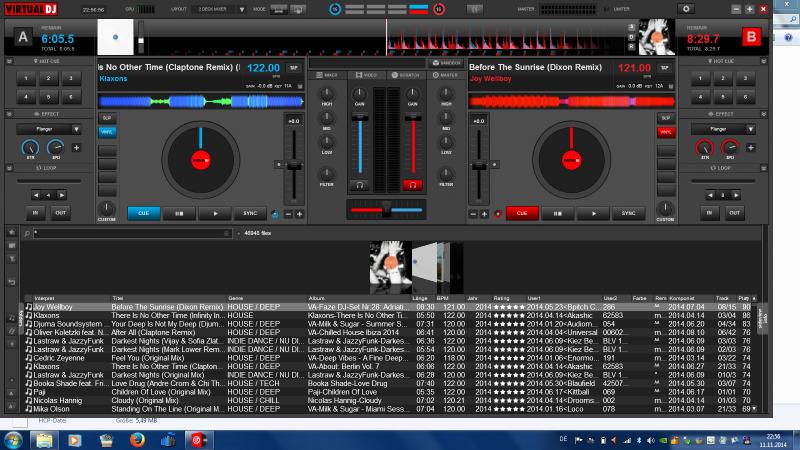The width and height of the screenshot is (800, 450).
Task: Enable deck B effect plus button
Action: [x=751, y=148]
